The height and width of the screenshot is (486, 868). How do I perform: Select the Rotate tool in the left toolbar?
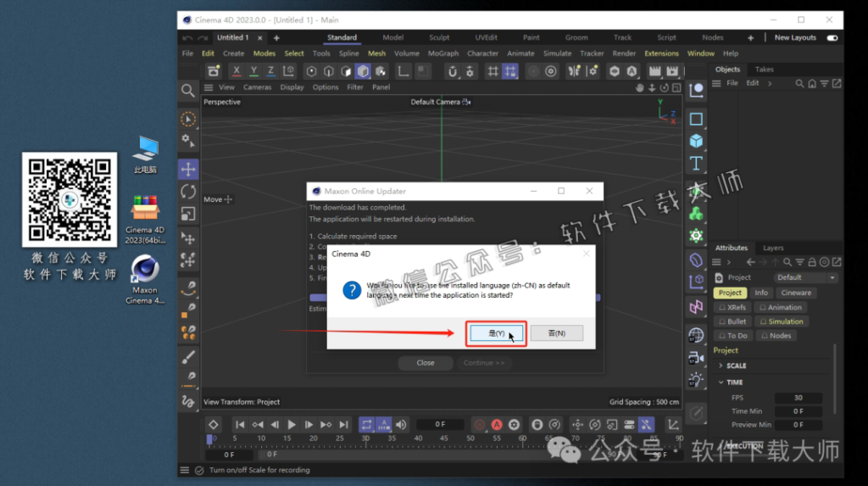click(x=188, y=192)
